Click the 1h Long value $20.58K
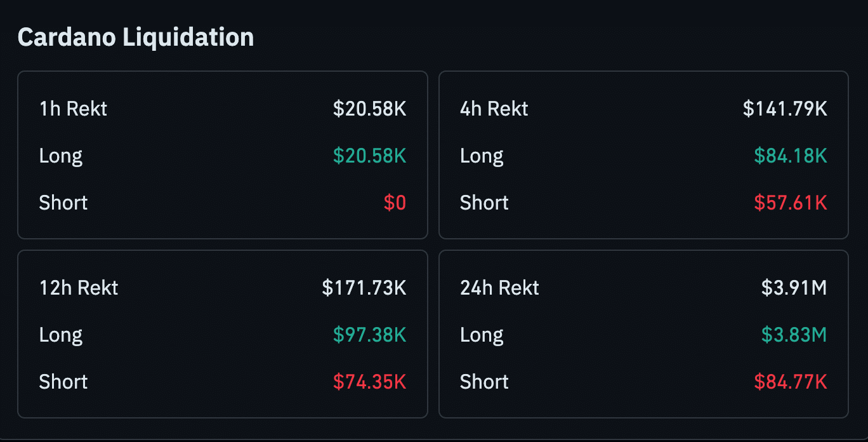This screenshot has height=442, width=868. pos(369,156)
